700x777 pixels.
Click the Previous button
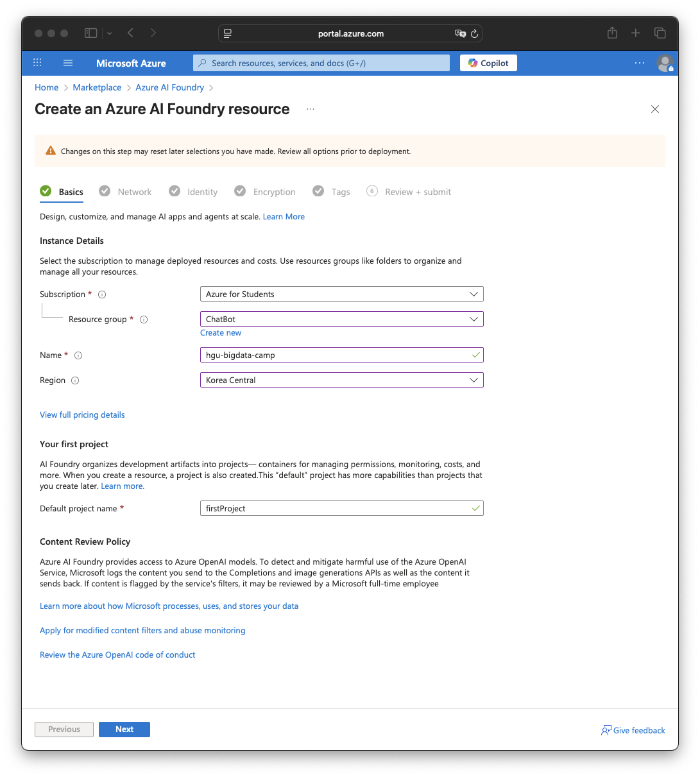(x=64, y=730)
